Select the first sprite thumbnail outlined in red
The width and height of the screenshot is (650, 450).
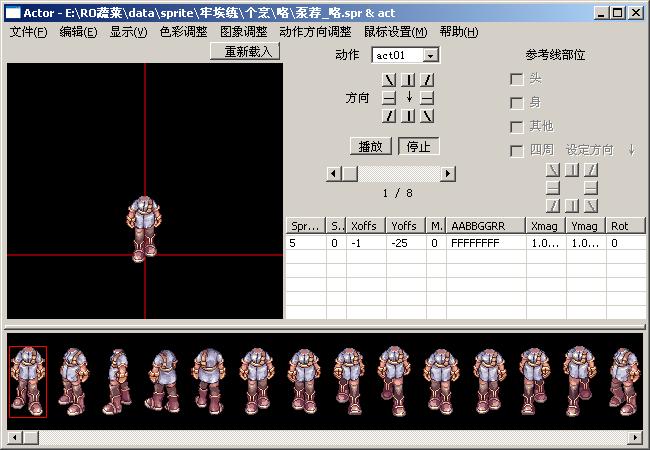pyautogui.click(x=28, y=382)
